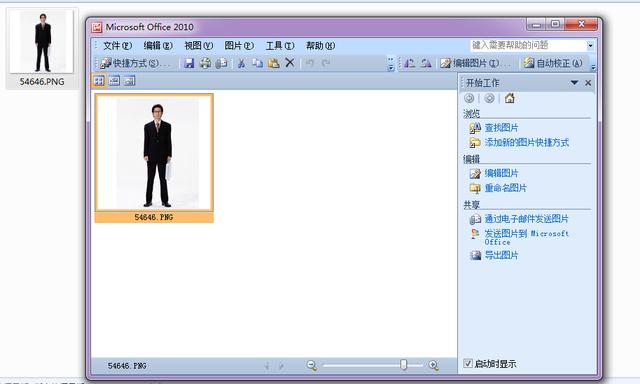Click the Redo arrow icon
This screenshot has height=384, width=640.
tap(326, 63)
